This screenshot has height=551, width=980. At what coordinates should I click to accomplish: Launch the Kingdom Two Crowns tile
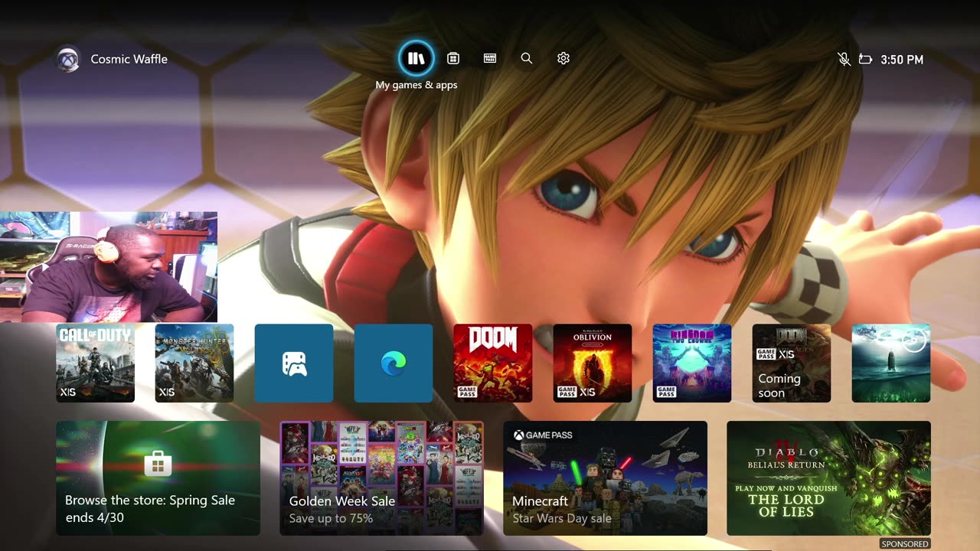click(692, 363)
